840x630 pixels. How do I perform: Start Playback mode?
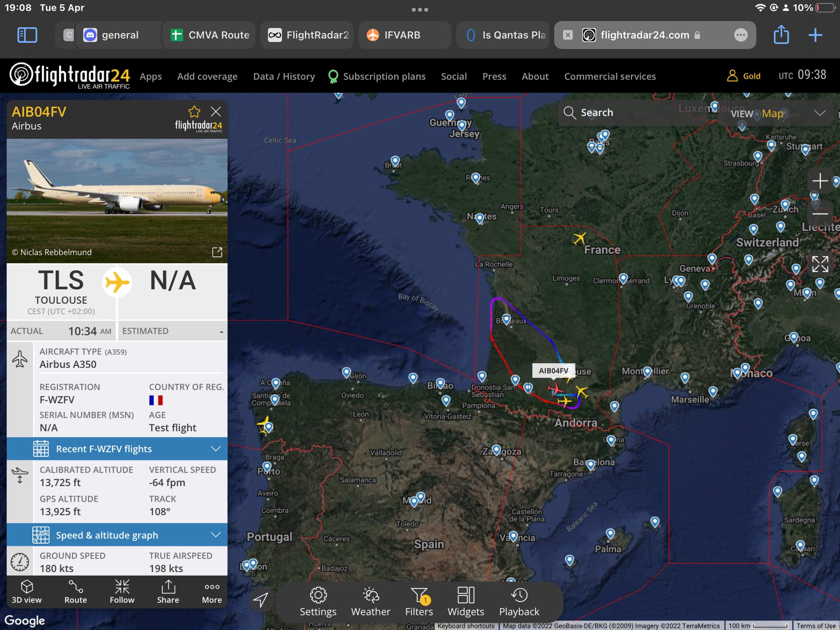[519, 602]
